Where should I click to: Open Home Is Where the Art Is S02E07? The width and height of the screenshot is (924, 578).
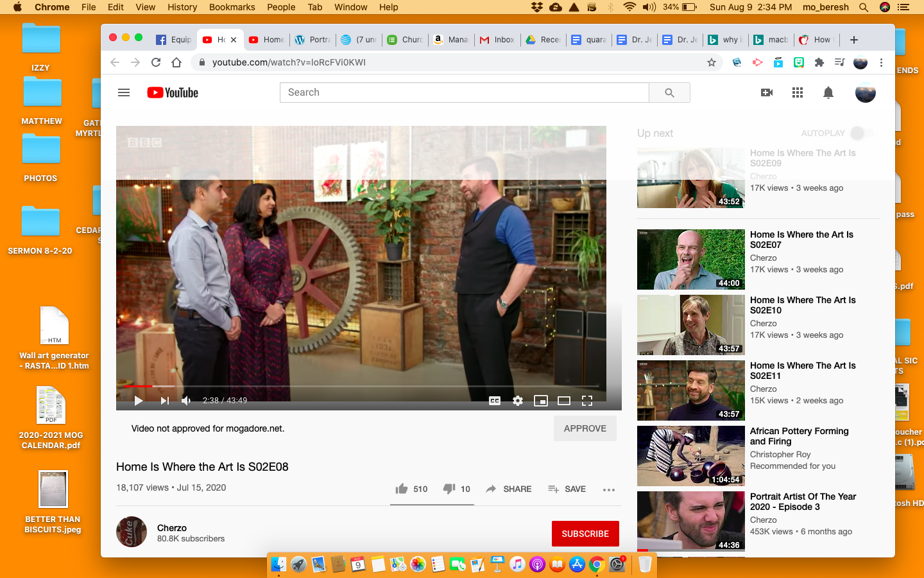[801, 240]
